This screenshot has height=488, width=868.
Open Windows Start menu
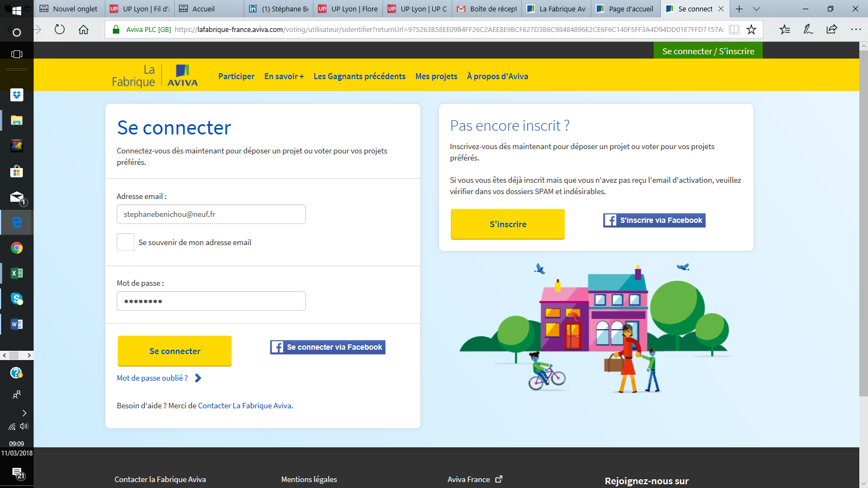(x=16, y=10)
